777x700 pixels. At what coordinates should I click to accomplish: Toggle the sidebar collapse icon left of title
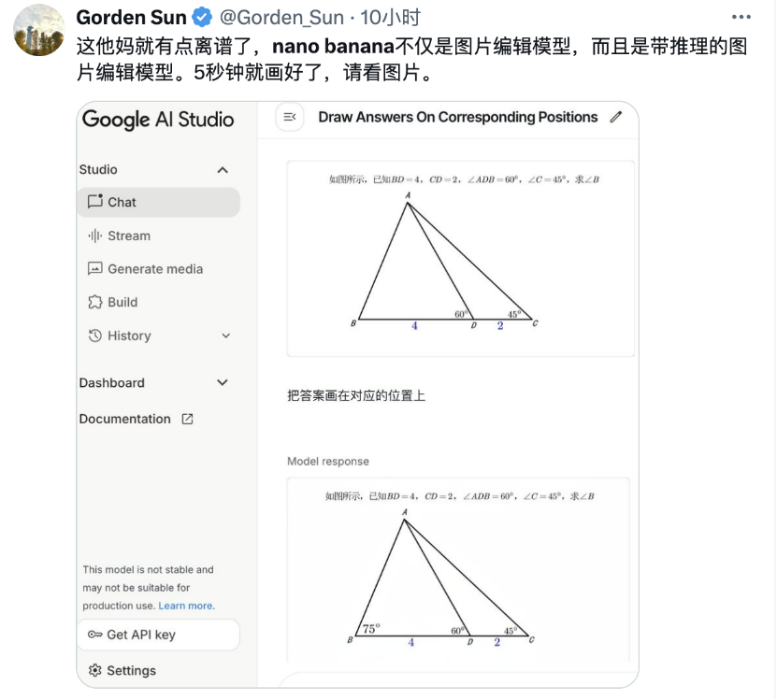(x=290, y=117)
